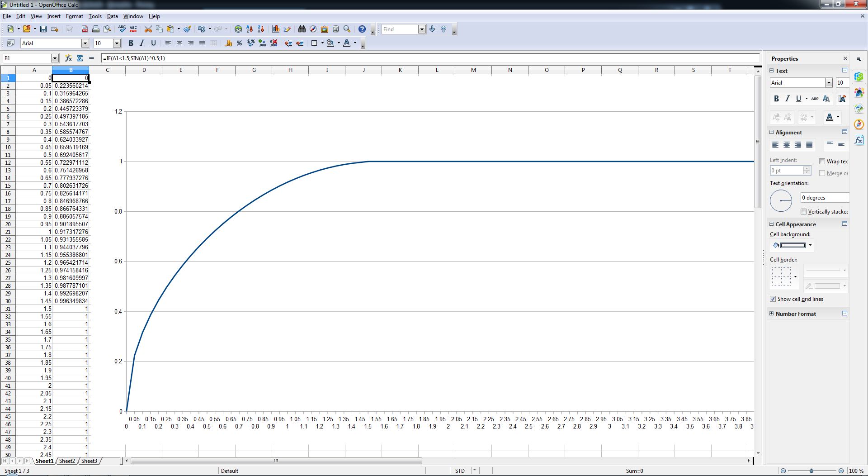The width and height of the screenshot is (868, 476).
Task: Open Find & Replace binoculars icon
Action: click(x=302, y=29)
